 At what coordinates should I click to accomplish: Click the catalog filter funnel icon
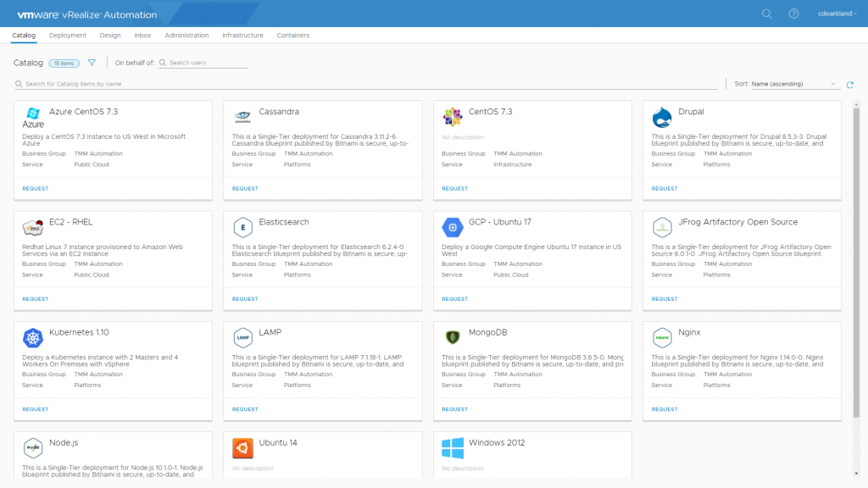click(x=92, y=63)
